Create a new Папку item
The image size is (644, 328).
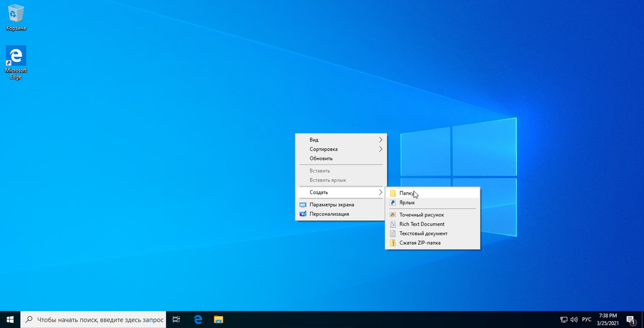coord(433,193)
